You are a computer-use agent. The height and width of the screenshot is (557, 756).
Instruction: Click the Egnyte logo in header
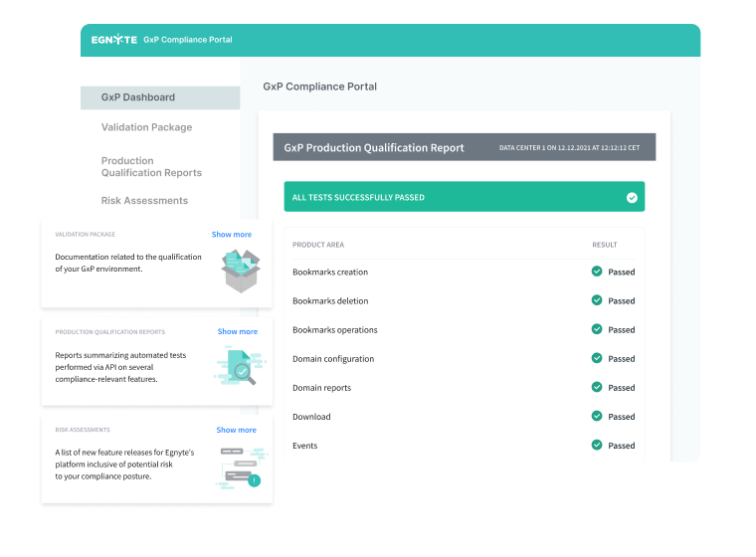click(x=113, y=40)
